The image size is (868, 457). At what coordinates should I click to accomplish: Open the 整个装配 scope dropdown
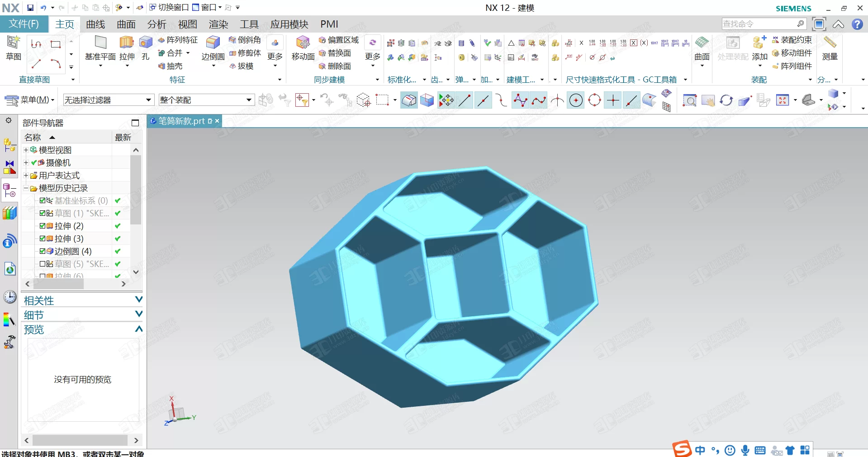[207, 100]
